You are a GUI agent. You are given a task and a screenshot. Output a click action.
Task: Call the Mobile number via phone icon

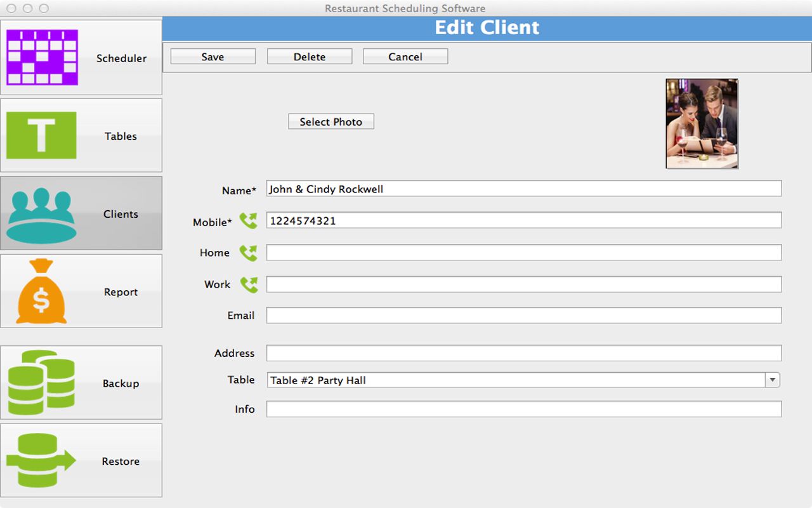(249, 221)
